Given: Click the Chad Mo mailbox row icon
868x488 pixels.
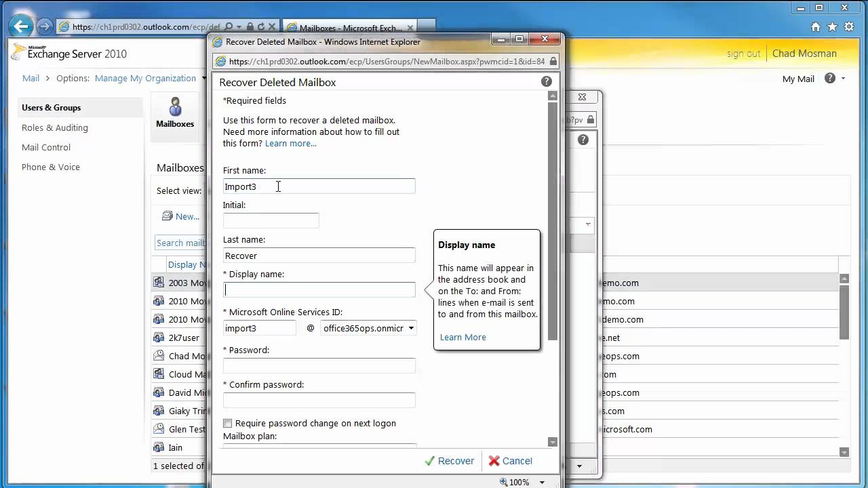Looking at the screenshot, I should coord(159,356).
